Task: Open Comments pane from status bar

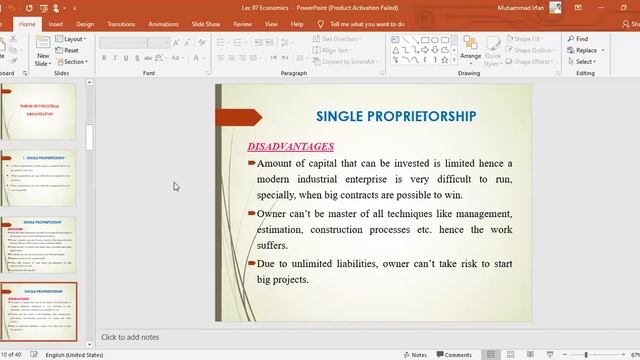Action: pos(454,355)
